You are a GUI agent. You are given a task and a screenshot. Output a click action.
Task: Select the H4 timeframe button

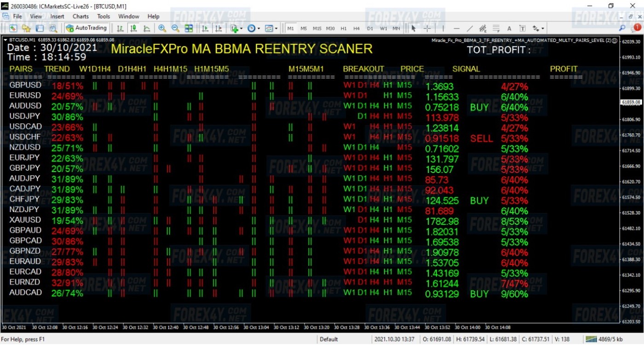(356, 28)
